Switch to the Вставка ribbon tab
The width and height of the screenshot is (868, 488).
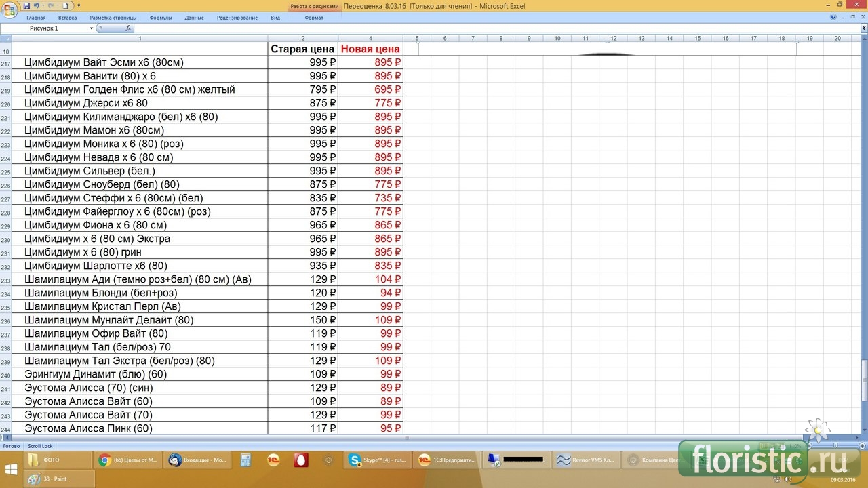tap(67, 18)
